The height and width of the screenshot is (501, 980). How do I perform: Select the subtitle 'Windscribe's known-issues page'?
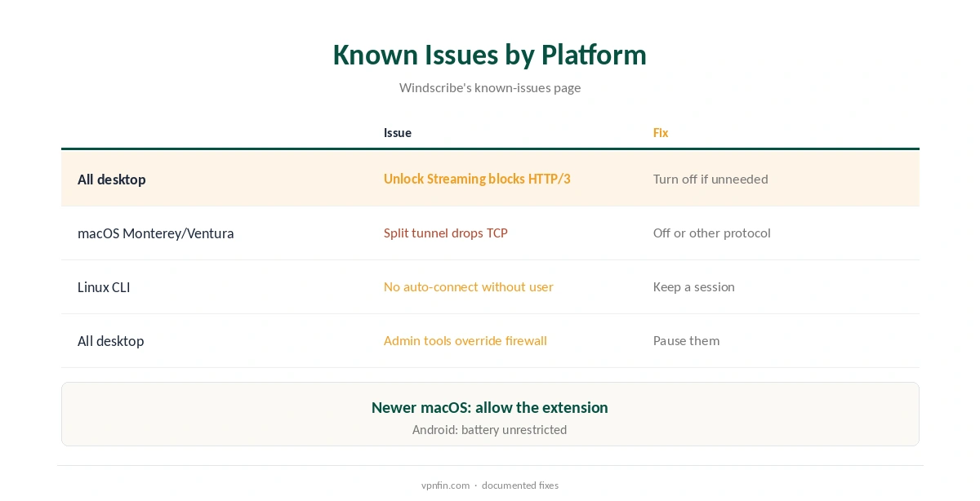coord(490,87)
